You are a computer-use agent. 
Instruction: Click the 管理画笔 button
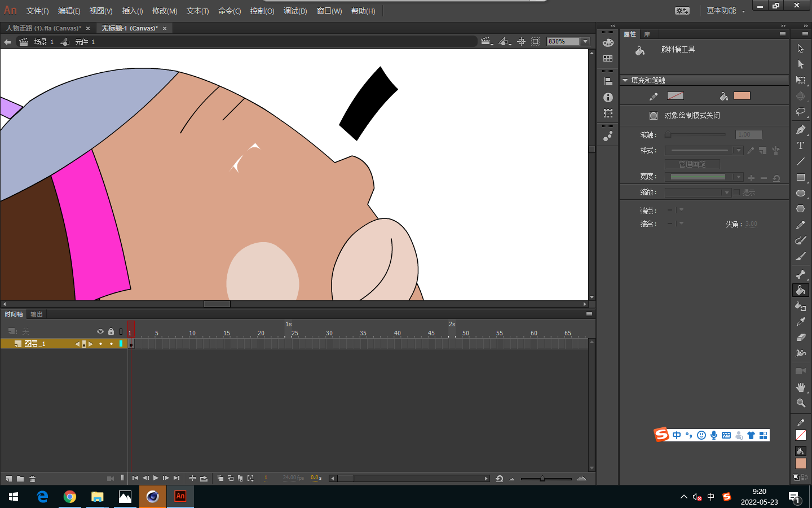click(692, 164)
